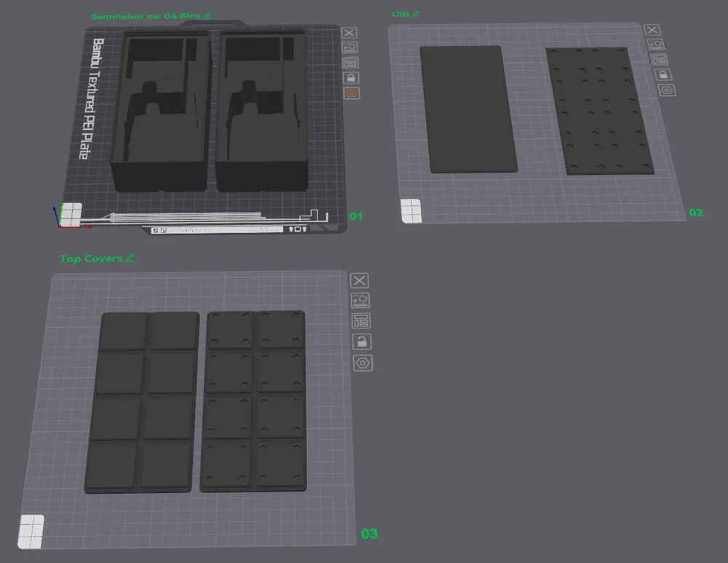Remove objects from the Top Covers plate
The width and height of the screenshot is (728, 563).
click(360, 280)
